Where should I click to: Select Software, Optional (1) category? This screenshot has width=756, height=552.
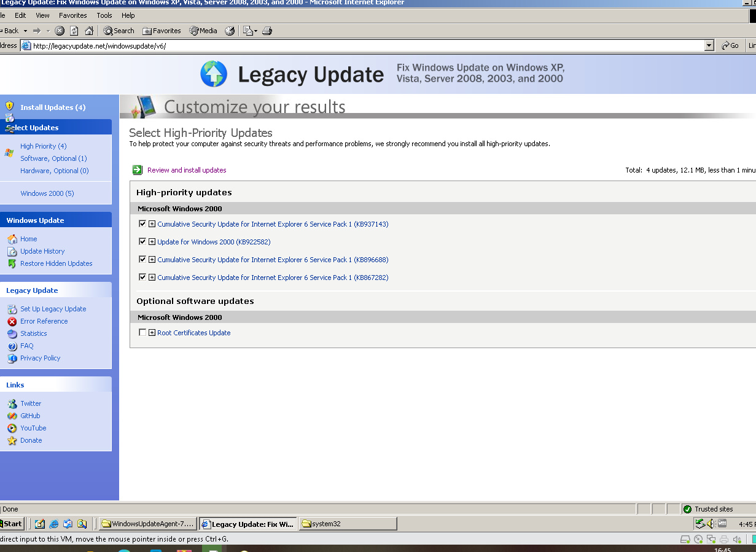[x=53, y=158]
